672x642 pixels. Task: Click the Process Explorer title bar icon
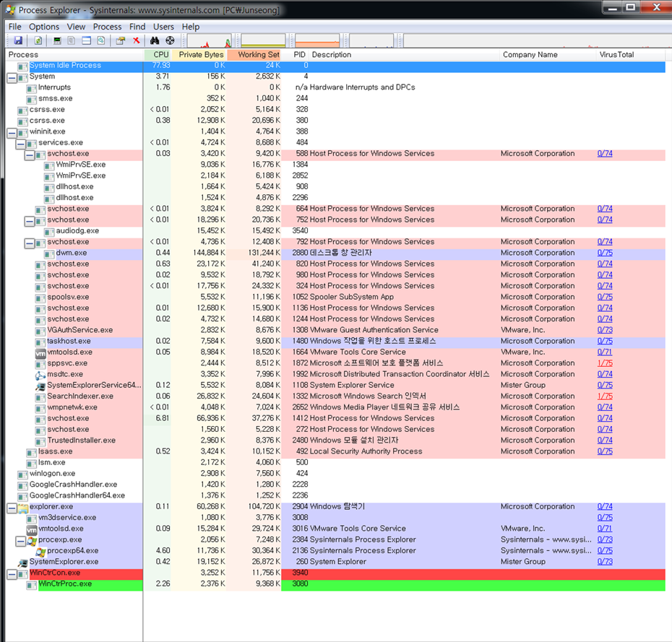pyautogui.click(x=10, y=9)
